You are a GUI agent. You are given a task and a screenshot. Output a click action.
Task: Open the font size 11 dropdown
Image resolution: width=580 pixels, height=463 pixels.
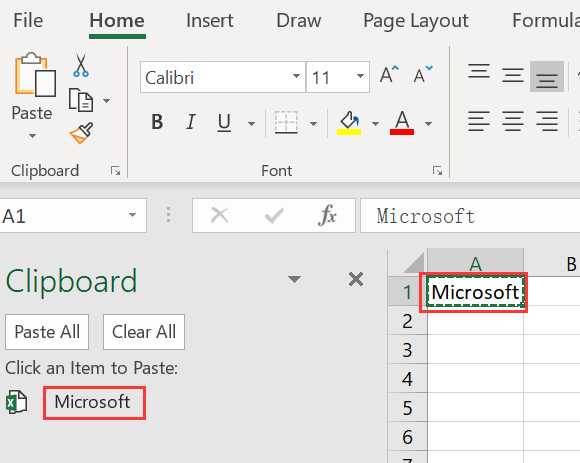click(360, 77)
